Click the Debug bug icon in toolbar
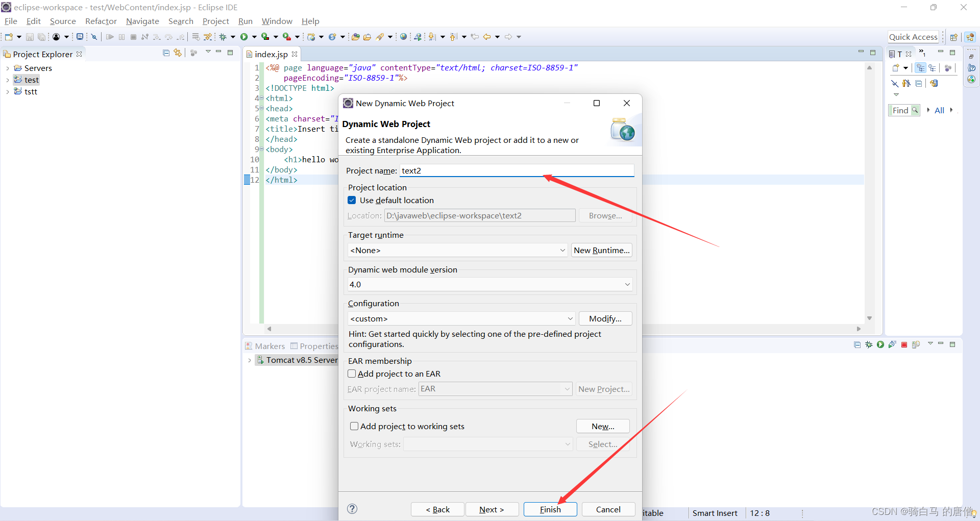980x521 pixels. click(223, 37)
